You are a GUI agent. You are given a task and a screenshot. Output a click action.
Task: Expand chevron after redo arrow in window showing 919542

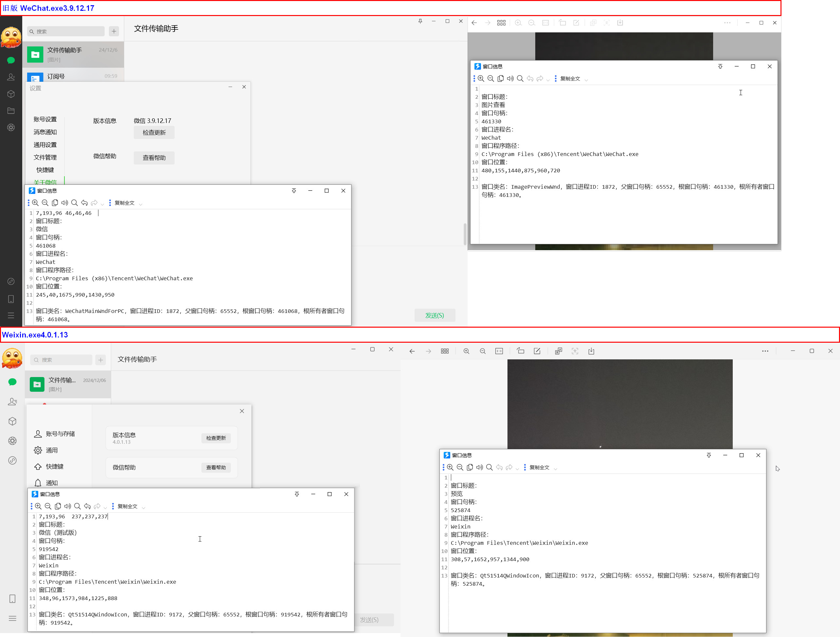105,507
